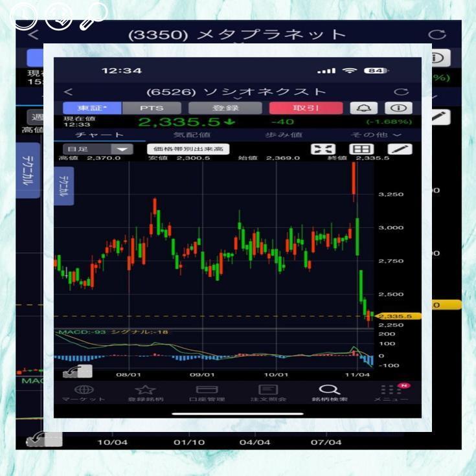The image size is (476, 476).
Task: Tap the yellow 2,335.5 price marker
Action: [x=398, y=316]
